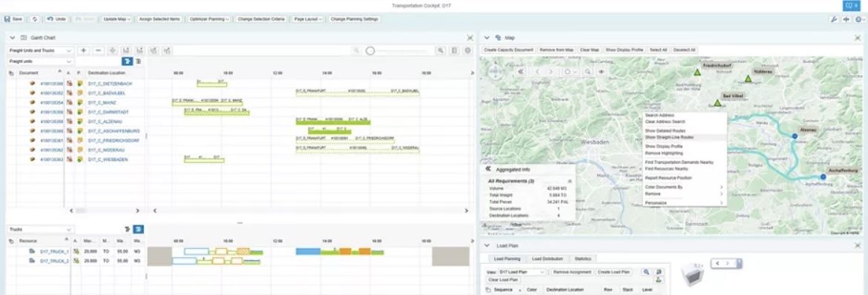Click the Destination Location column header
The image size is (868, 295).
(x=107, y=73)
